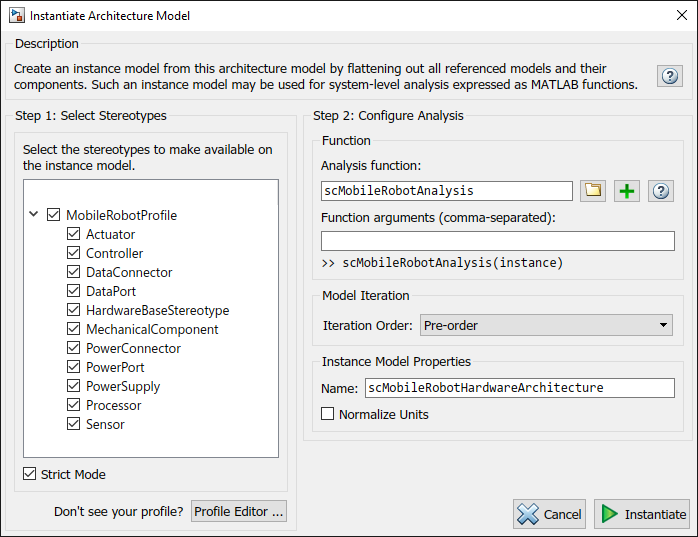Image resolution: width=698 pixels, height=537 pixels.
Task: Browse for analysis function with folder icon
Action: (x=594, y=191)
